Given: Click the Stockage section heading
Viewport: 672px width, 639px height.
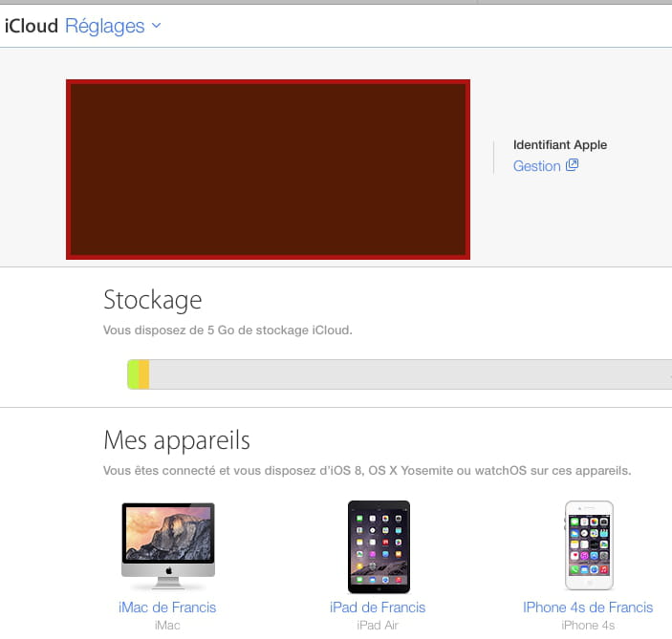Looking at the screenshot, I should [x=153, y=300].
